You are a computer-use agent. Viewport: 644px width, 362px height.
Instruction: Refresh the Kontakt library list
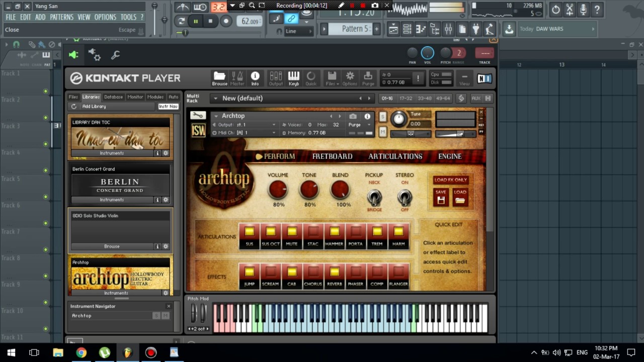tap(74, 107)
